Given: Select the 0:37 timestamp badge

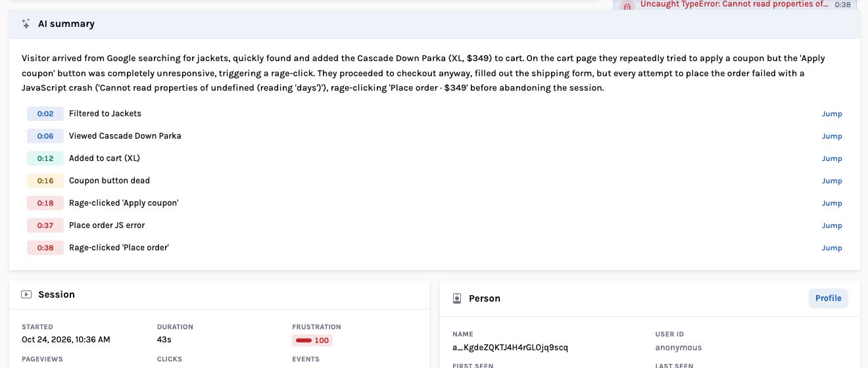Looking at the screenshot, I should coord(45,225).
